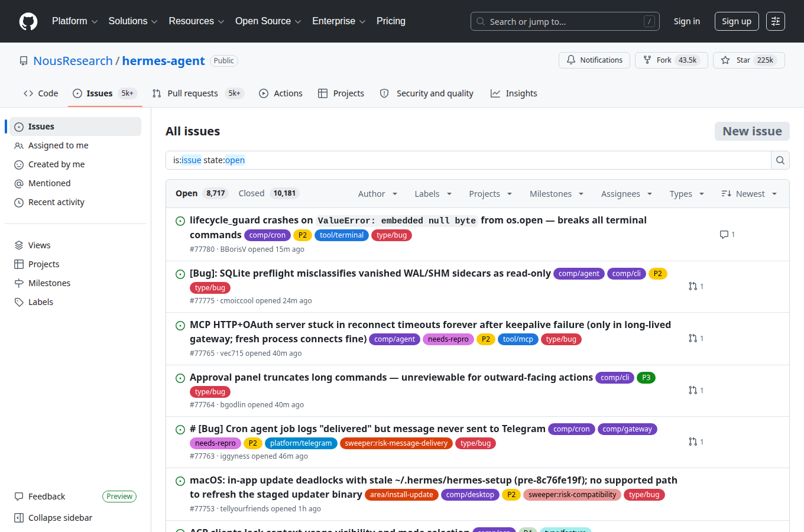Open issue about SQLite preflight misclassifies sidecars
The image size is (804, 532).
[370, 273]
